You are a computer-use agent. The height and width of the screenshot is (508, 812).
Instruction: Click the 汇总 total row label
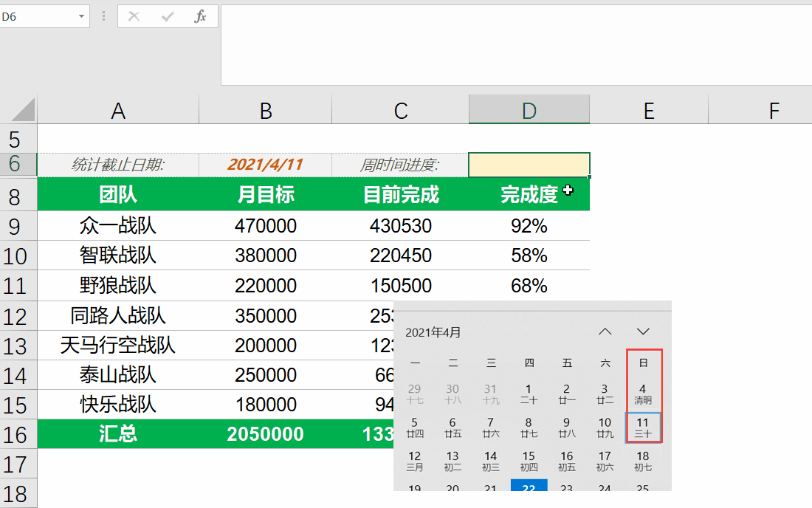coord(118,434)
